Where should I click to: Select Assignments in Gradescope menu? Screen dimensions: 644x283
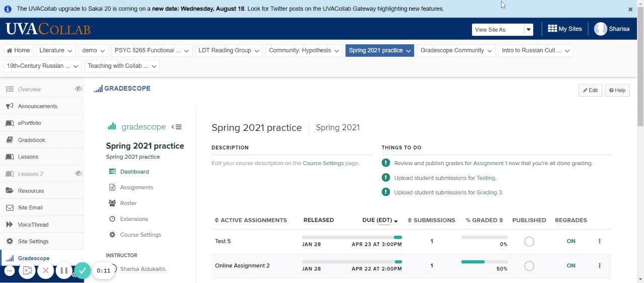click(x=136, y=187)
